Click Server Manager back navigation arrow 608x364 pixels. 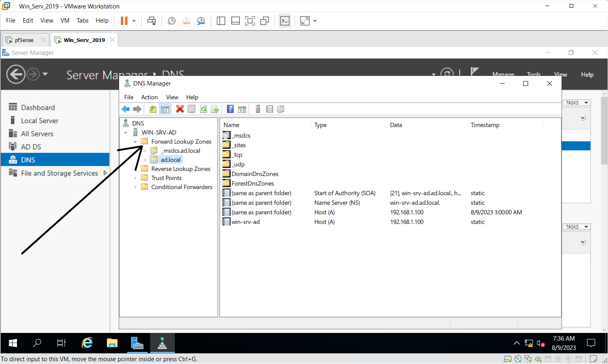tap(16, 75)
